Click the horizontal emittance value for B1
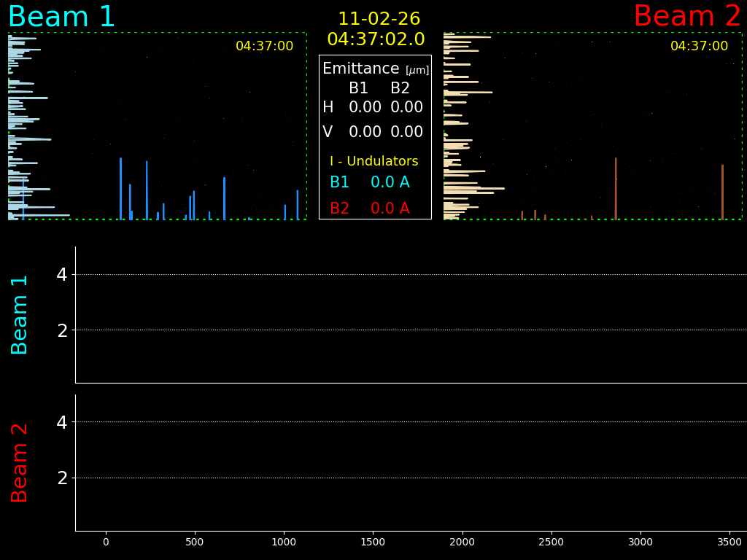The width and height of the screenshot is (747, 560). click(x=365, y=108)
